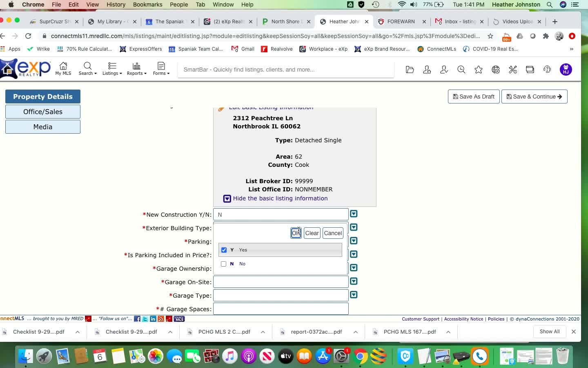Check the N No checkbox
This screenshot has width=588, height=368.
(x=223, y=264)
